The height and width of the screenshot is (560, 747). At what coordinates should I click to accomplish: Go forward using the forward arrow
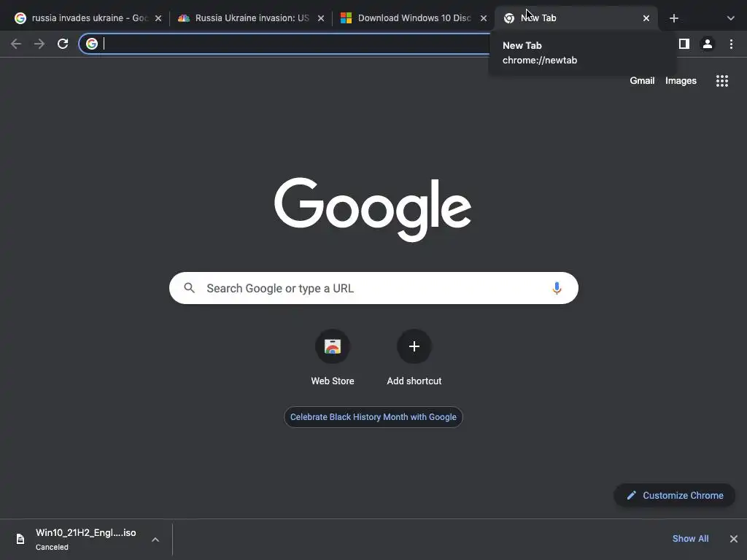click(x=39, y=44)
